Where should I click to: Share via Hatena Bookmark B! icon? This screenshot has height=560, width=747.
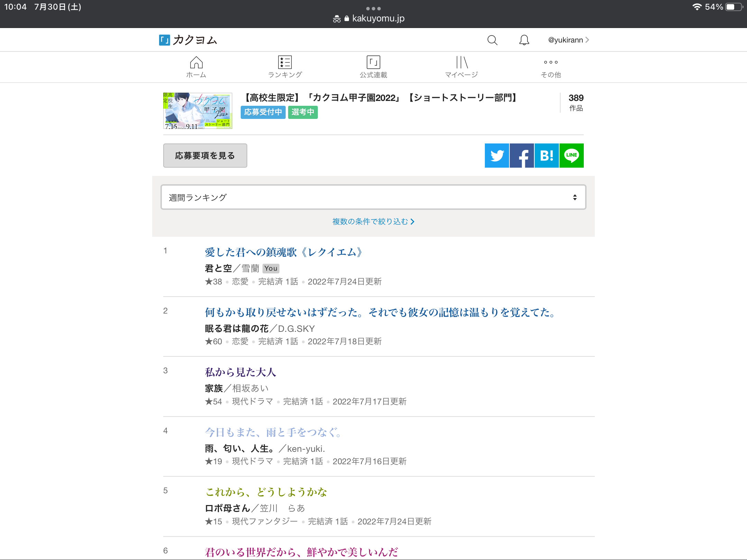(x=546, y=156)
